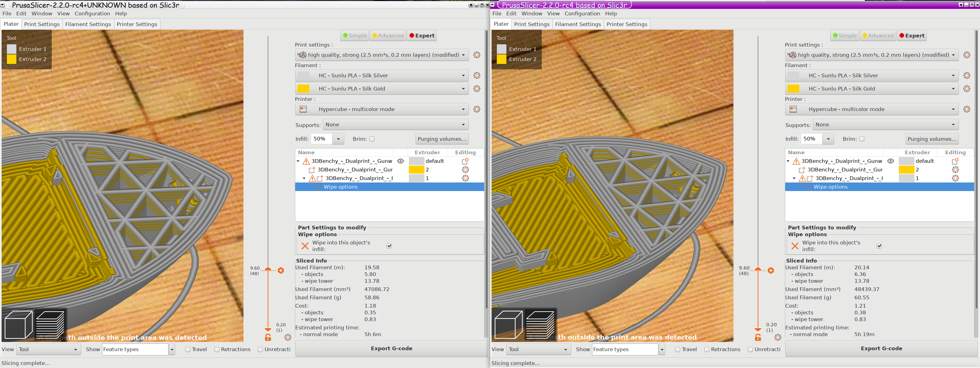
Task: Switch to Advanced mode in right window
Action: click(x=878, y=36)
